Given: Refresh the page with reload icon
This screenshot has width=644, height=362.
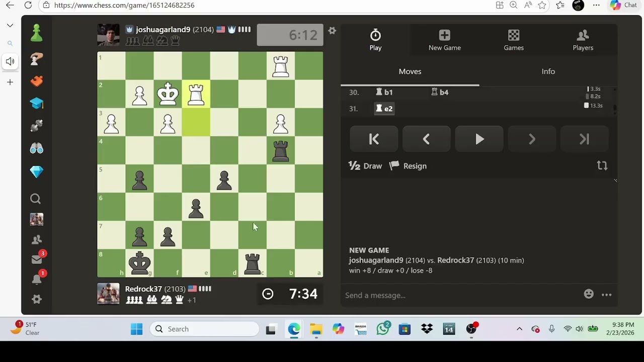Looking at the screenshot, I should coord(28,5).
